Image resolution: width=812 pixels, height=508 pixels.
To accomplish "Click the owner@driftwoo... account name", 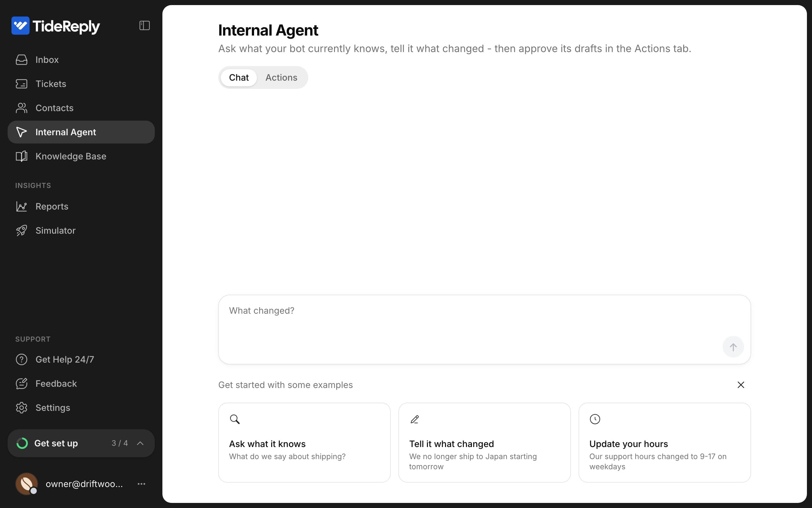I will click(x=84, y=484).
